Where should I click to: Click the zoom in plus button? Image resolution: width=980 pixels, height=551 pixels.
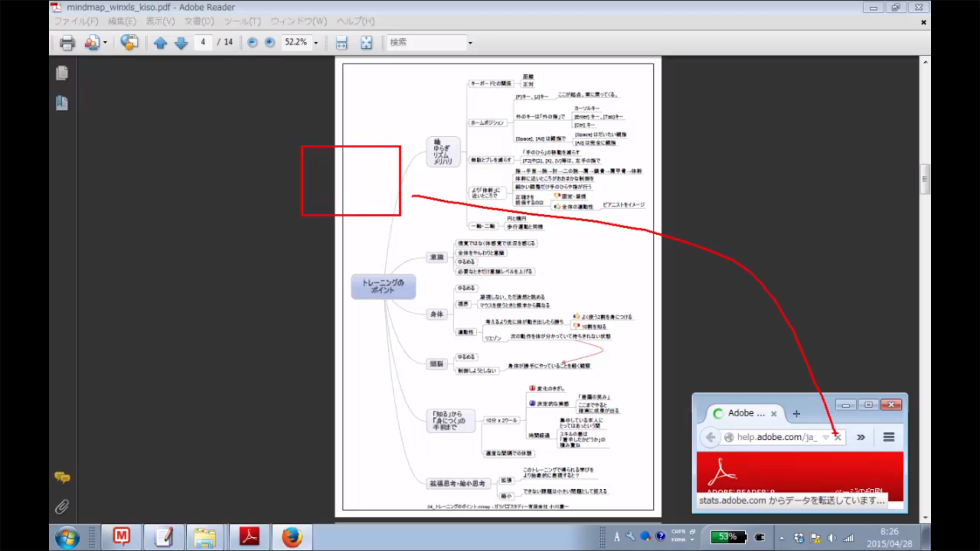coord(270,42)
